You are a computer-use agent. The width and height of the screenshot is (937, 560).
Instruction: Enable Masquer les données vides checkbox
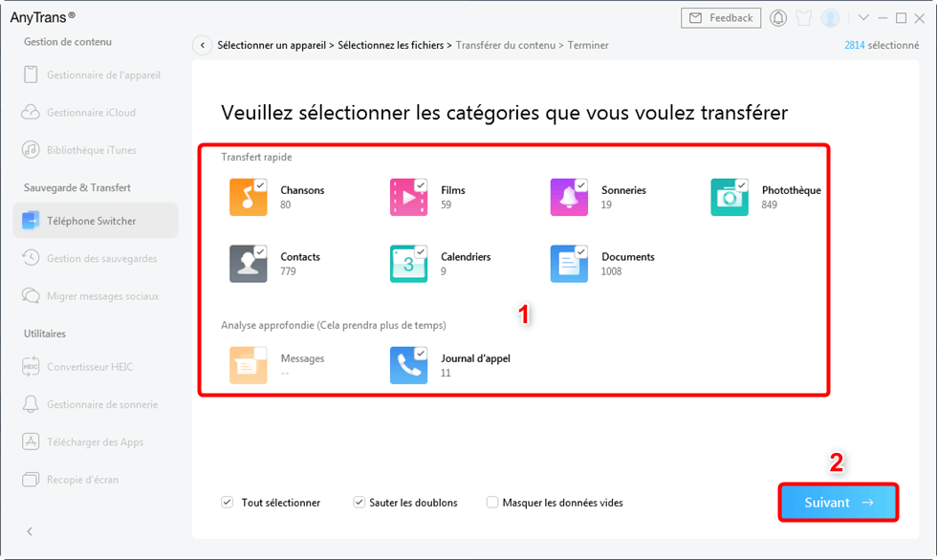pyautogui.click(x=491, y=502)
